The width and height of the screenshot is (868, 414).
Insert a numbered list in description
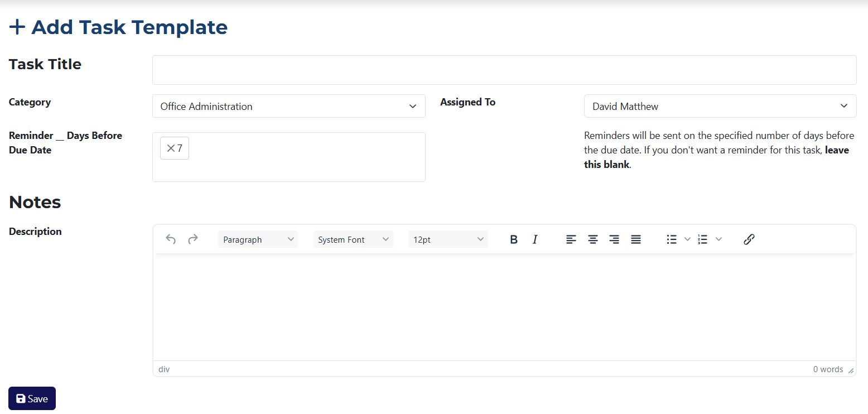coord(703,239)
